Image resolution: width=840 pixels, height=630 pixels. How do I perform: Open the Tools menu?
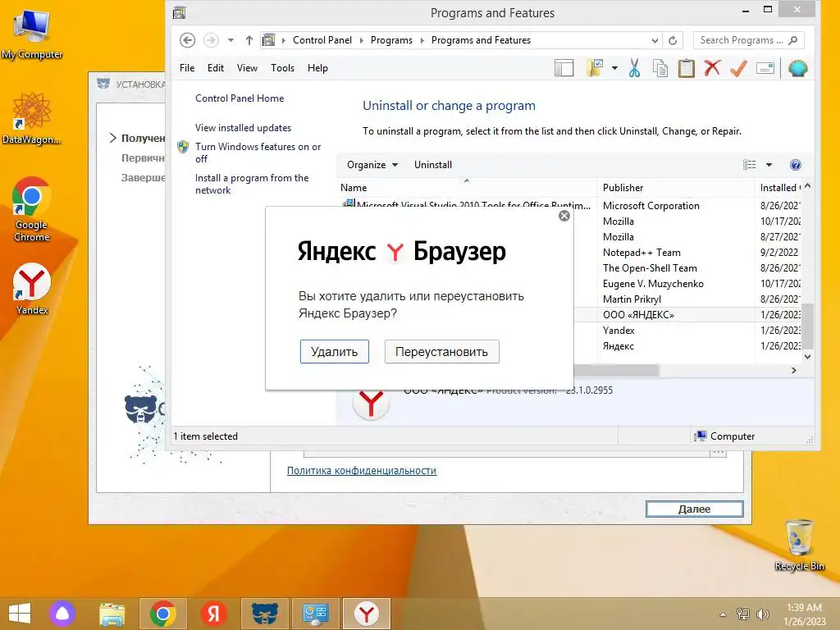282,68
